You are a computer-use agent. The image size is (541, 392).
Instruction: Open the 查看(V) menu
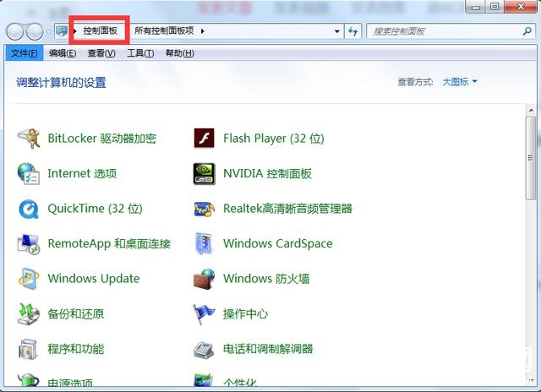(x=101, y=53)
